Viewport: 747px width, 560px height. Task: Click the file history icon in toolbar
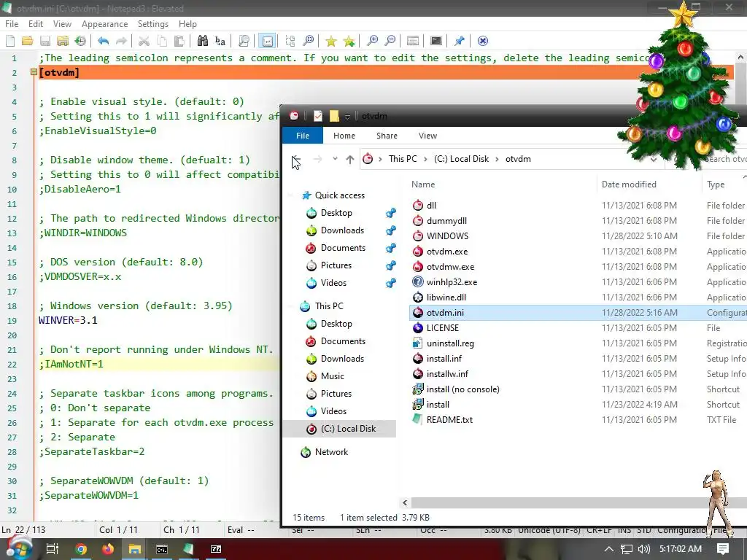point(80,41)
